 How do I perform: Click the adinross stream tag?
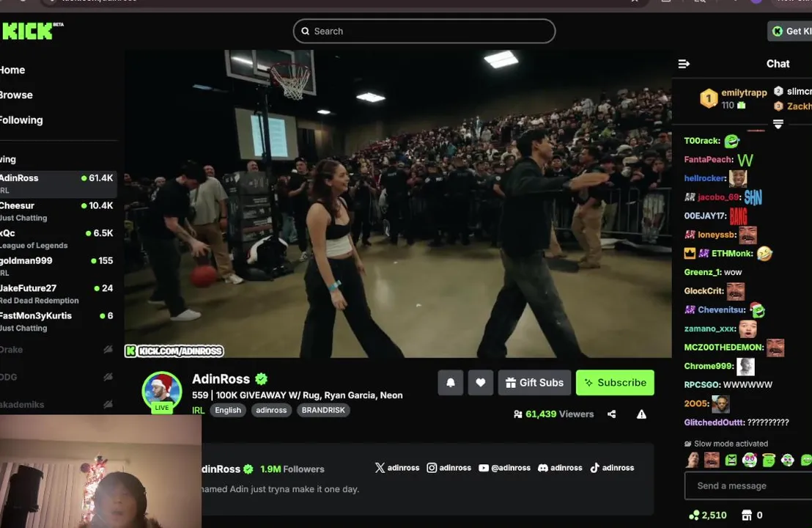(271, 410)
